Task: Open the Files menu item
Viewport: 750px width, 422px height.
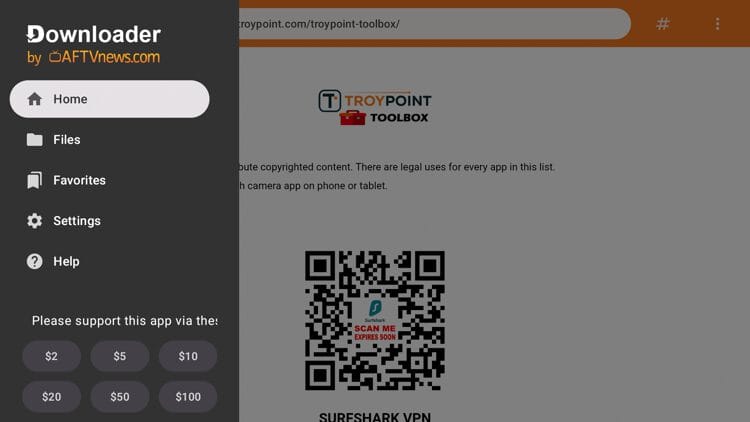Action: pyautogui.click(x=110, y=140)
